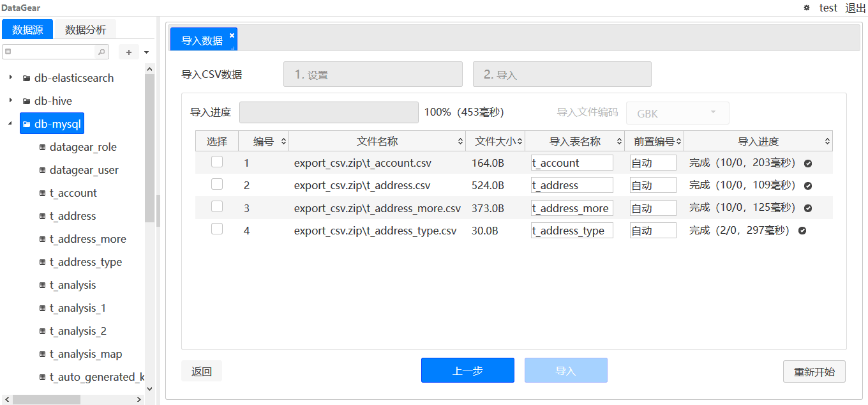Expand the db-hive tree node
Viewport: 868px width, 405px height.
click(x=10, y=100)
